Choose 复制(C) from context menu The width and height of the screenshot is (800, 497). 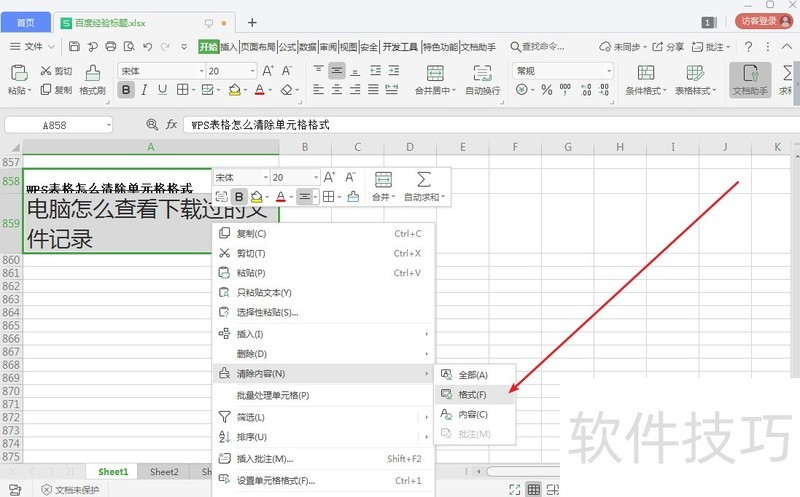323,234
